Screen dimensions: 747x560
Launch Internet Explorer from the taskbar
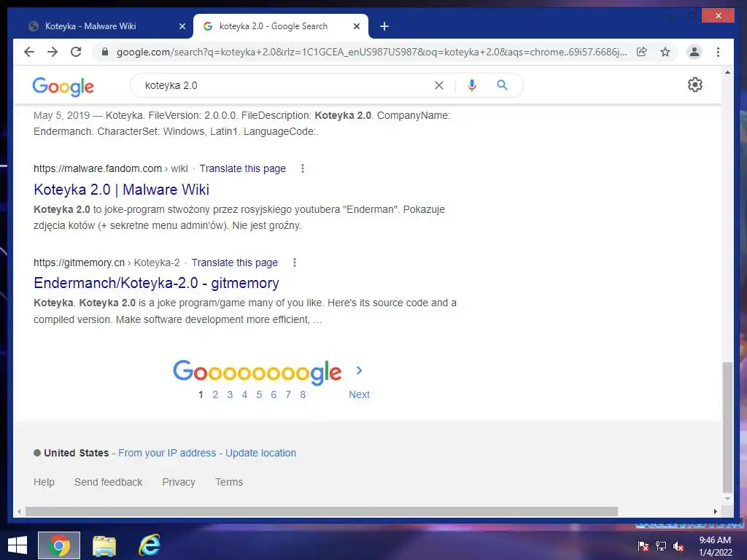tap(149, 545)
